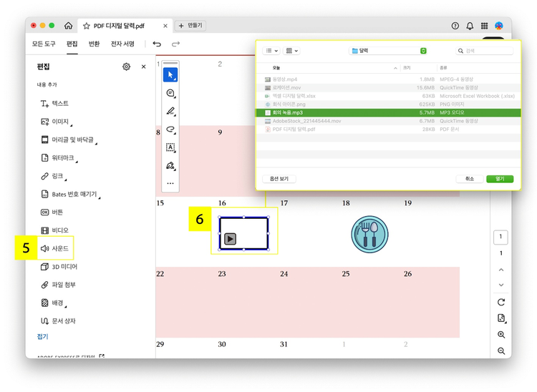The height and width of the screenshot is (392, 537).
Task: Click the fork and spoon image
Action: 369,235
